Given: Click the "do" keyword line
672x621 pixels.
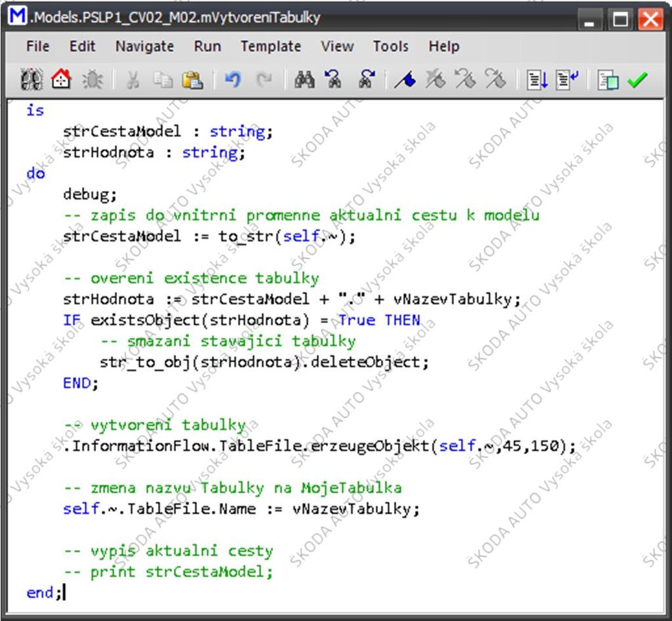Looking at the screenshot, I should pyautogui.click(x=35, y=173).
